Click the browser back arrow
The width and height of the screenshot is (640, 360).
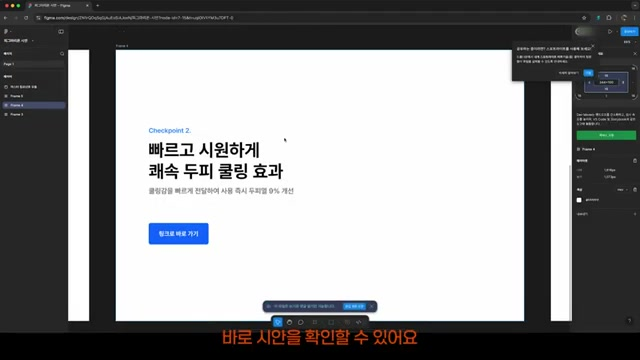[x=5, y=18]
